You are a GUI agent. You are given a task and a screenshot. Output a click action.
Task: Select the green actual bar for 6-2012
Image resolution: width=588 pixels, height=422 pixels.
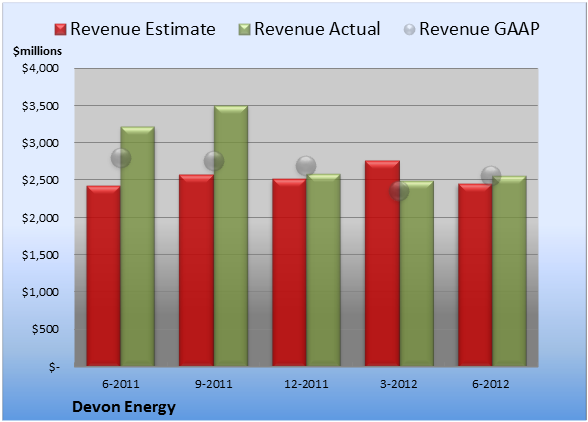tap(509, 271)
